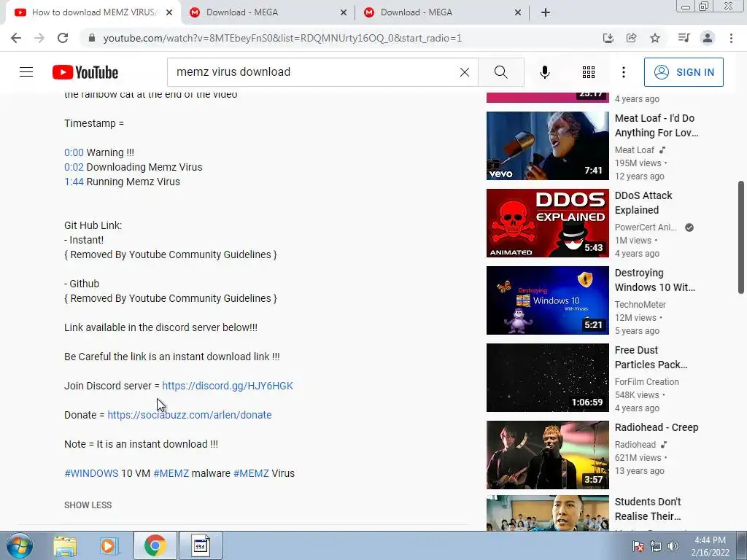Screen dimensions: 747x560
Task: Open a new browser tab
Action: (x=546, y=13)
